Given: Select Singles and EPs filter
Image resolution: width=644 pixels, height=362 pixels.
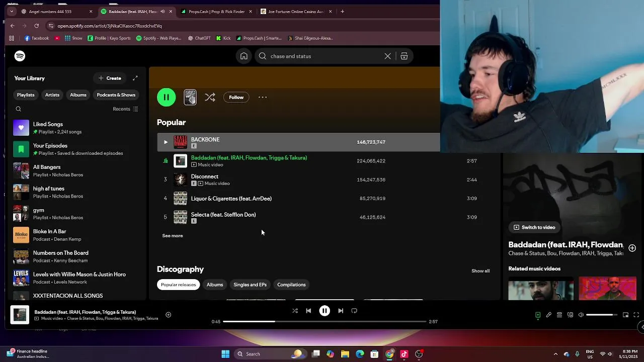Looking at the screenshot, I should [250, 285].
